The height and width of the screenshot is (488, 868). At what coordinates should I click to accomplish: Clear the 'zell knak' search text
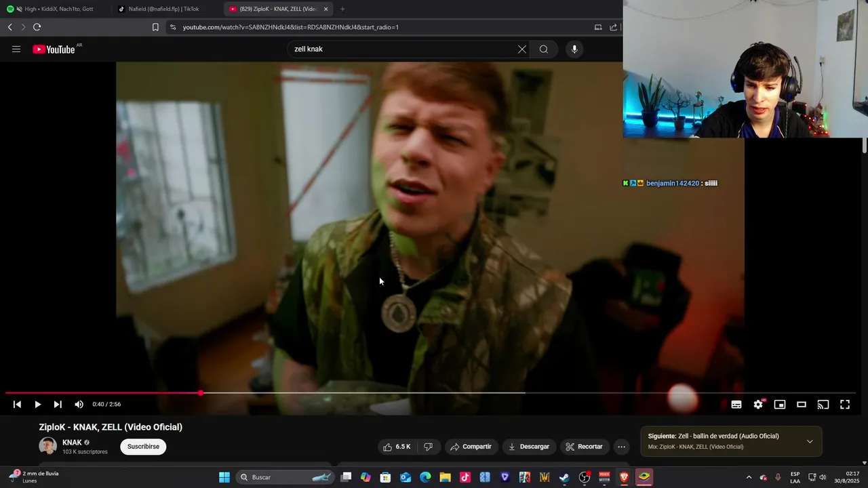tap(522, 49)
